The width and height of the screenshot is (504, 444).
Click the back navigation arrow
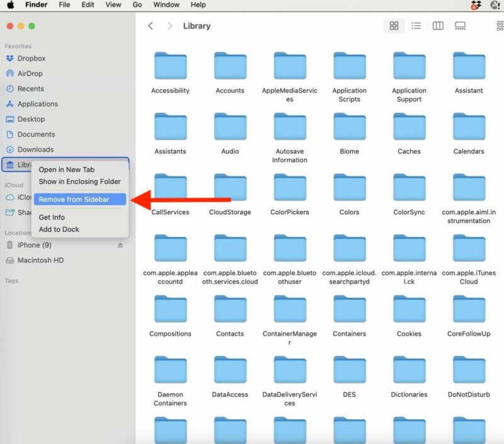(x=151, y=26)
